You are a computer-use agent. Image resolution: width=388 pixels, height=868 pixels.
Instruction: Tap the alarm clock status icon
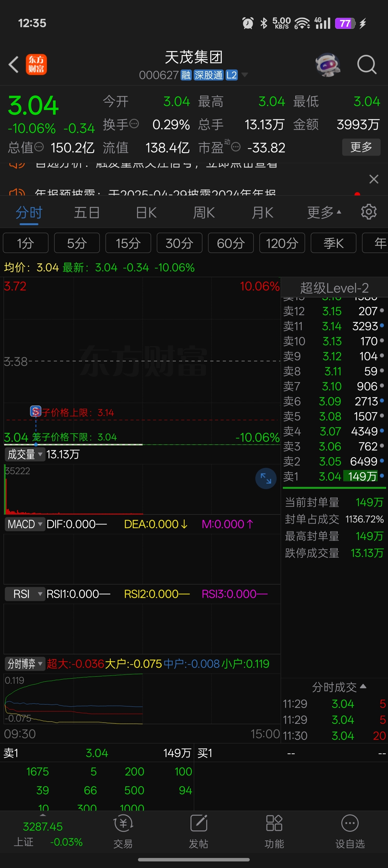coord(248,23)
